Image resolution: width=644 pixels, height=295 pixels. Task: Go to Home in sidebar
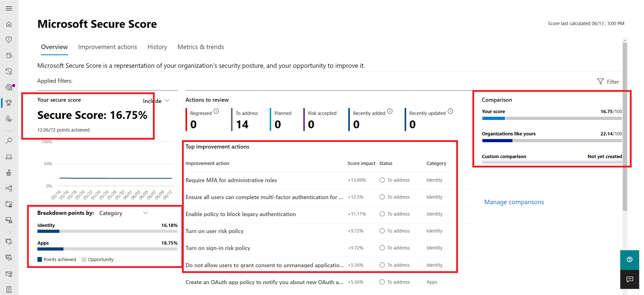(9, 24)
